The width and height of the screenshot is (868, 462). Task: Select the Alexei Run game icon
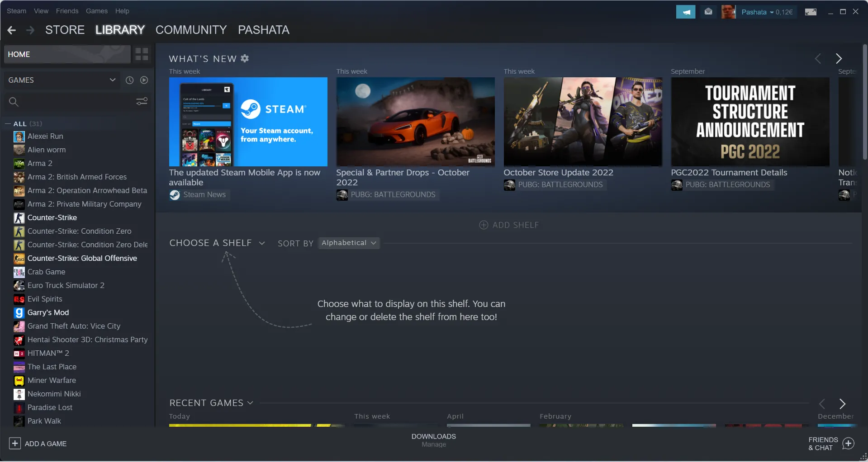19,137
